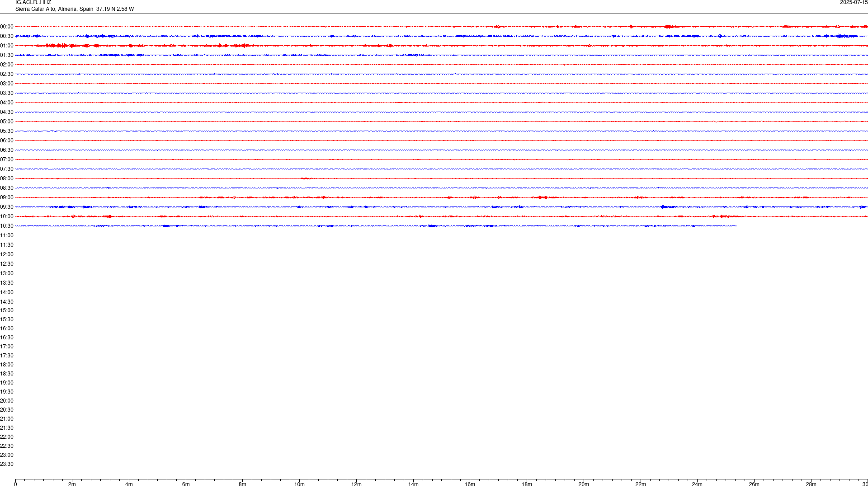868x488 pixels.
Task: Select the 11:00 time row label
Action: 7,235
